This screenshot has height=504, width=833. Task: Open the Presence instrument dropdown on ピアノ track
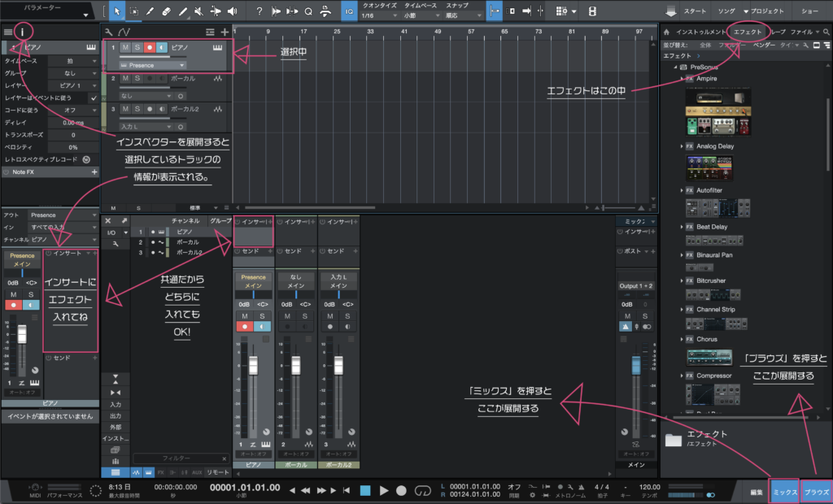point(154,65)
